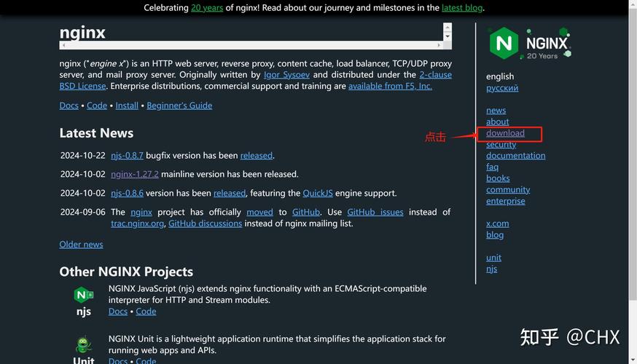Click the down arrow of the nginx heading scrollbar
The image size is (637, 364).
point(448,36)
